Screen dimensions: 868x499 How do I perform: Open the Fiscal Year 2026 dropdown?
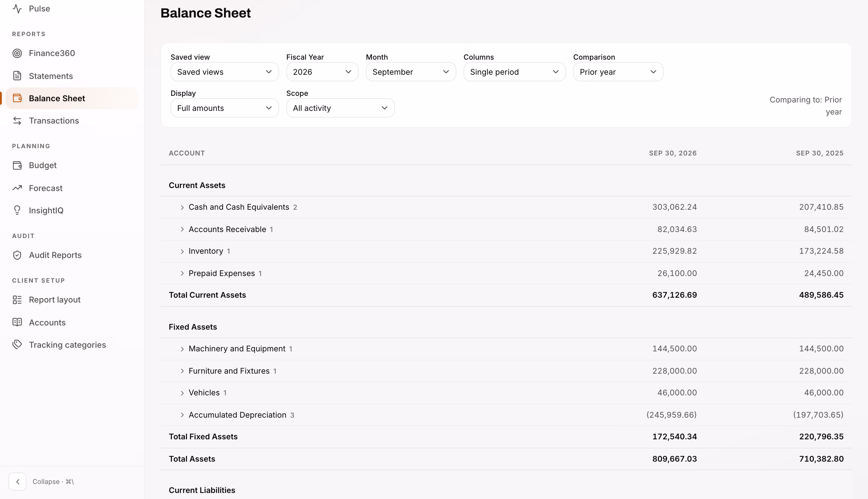[x=322, y=72]
